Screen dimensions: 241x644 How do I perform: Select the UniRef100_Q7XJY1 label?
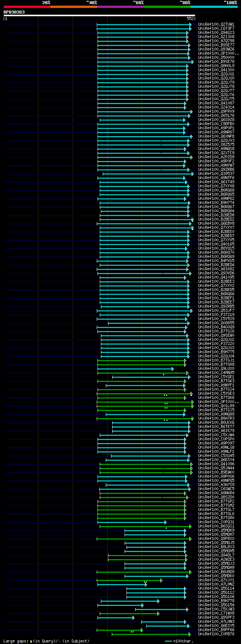tap(216, 580)
